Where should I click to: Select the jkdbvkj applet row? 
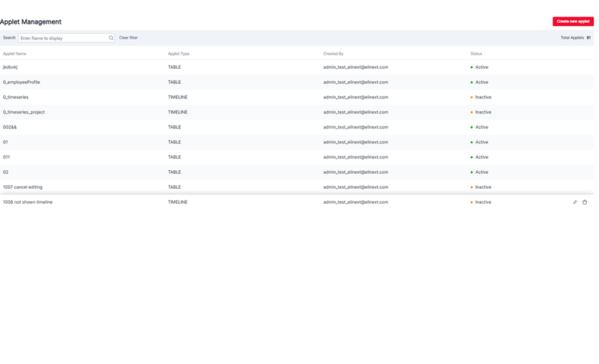coord(10,67)
